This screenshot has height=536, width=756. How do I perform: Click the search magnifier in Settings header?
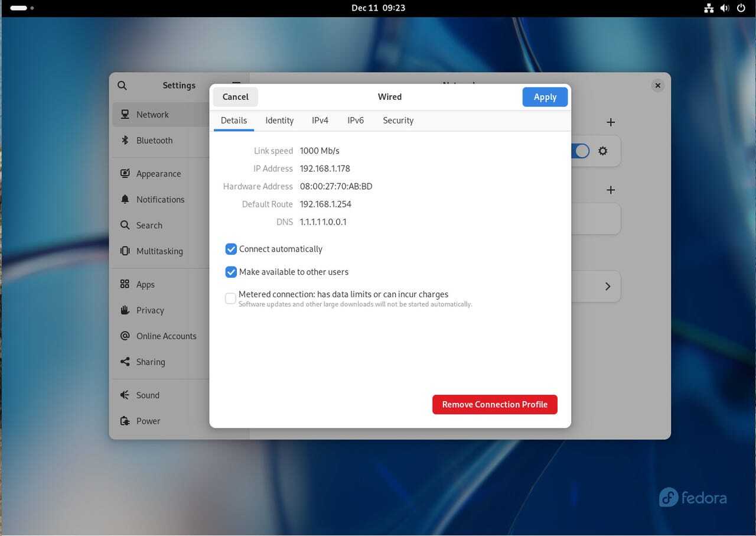point(122,85)
